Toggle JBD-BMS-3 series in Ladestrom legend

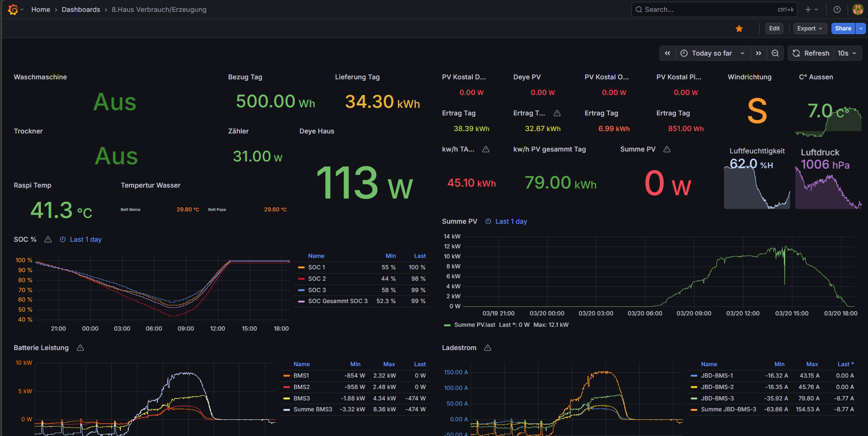717,398
